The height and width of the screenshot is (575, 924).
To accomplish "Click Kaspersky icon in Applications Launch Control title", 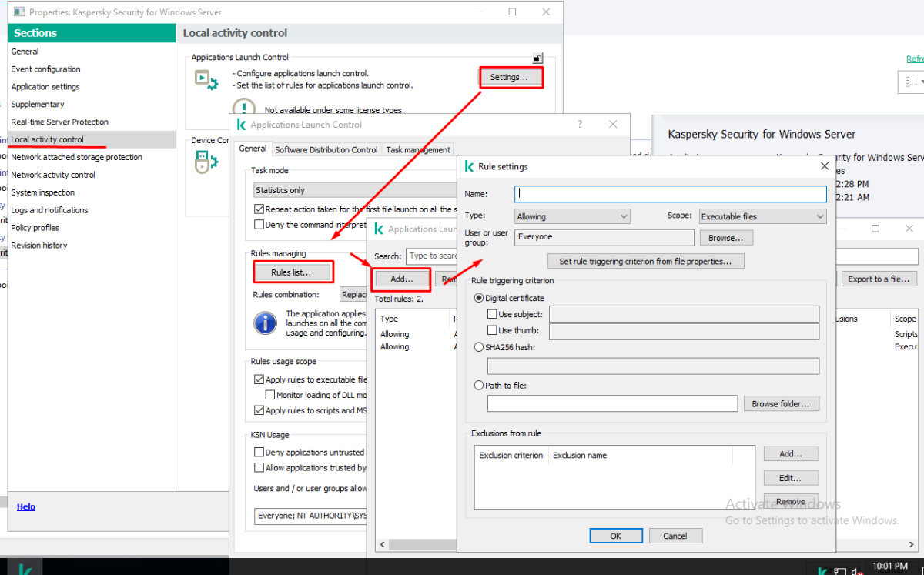I will click(242, 125).
